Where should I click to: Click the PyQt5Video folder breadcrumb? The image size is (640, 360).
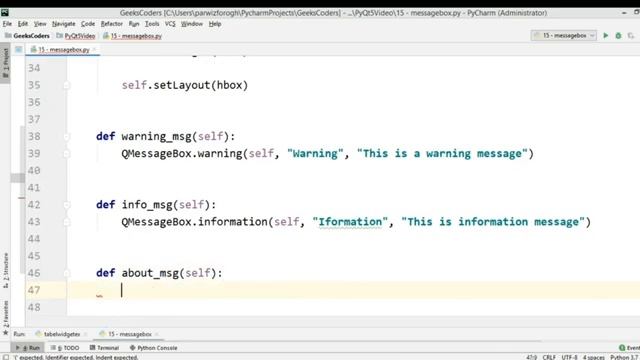[76, 36]
